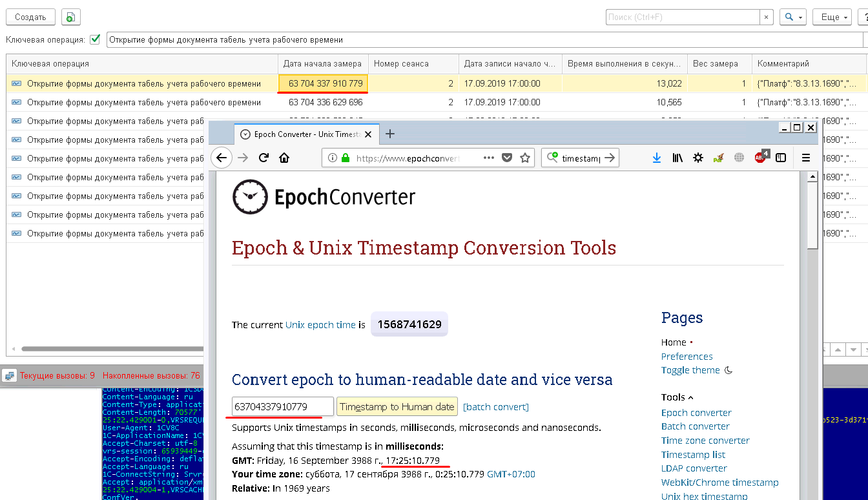Clear the 1C search field
The width and height of the screenshot is (868, 500).
[x=767, y=17]
